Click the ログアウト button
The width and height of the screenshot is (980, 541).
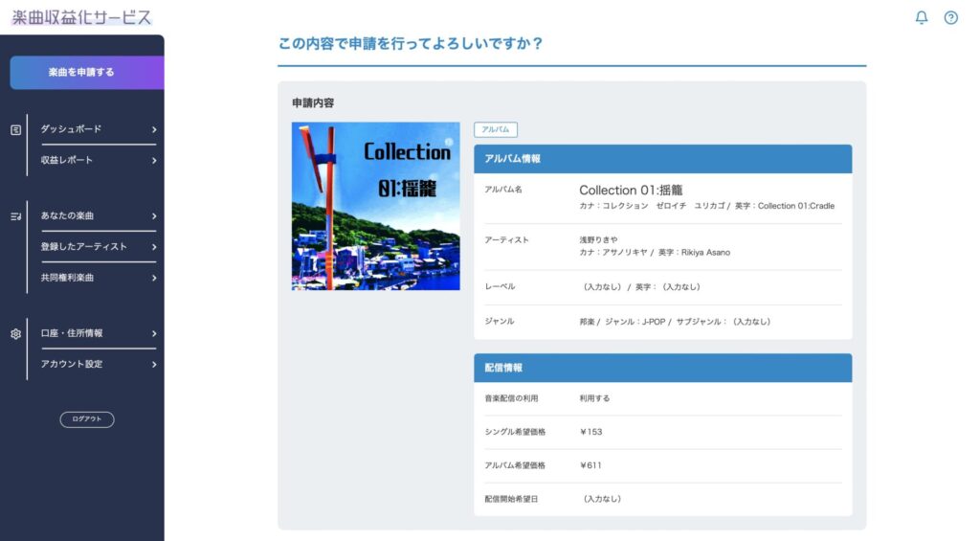[x=87, y=419]
